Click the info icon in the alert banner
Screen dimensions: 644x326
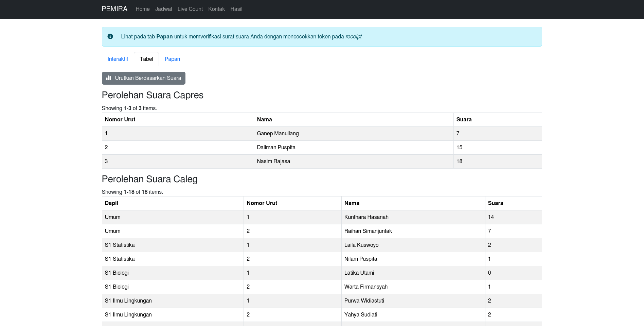(110, 36)
